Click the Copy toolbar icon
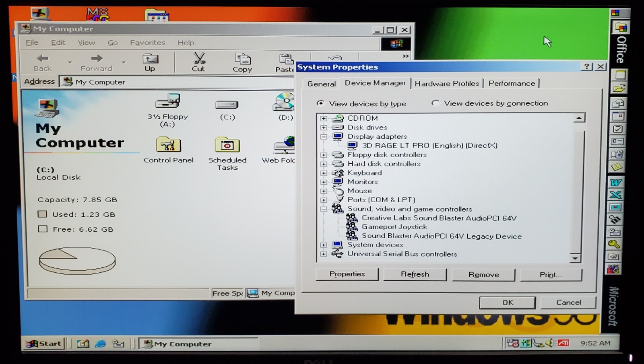The height and width of the screenshot is (364, 644). [x=242, y=63]
